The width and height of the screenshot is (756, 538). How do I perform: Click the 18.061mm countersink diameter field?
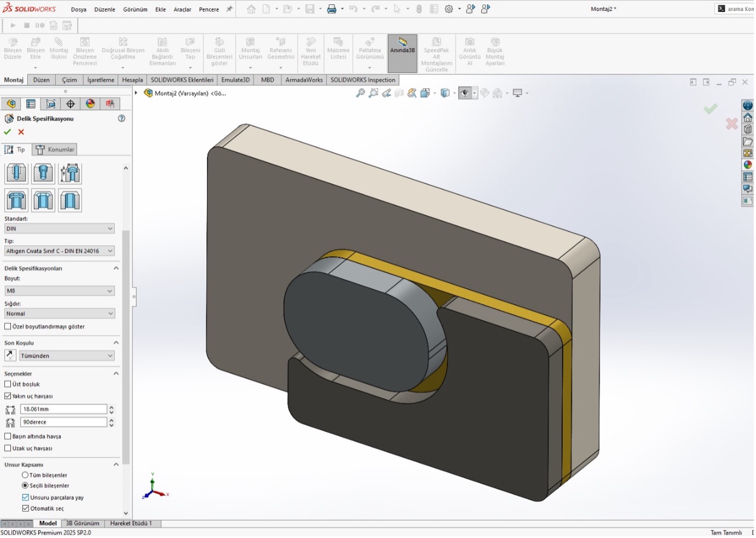click(63, 409)
